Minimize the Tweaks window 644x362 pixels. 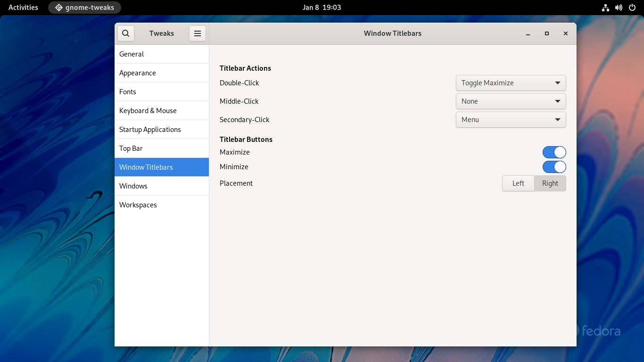[528, 33]
